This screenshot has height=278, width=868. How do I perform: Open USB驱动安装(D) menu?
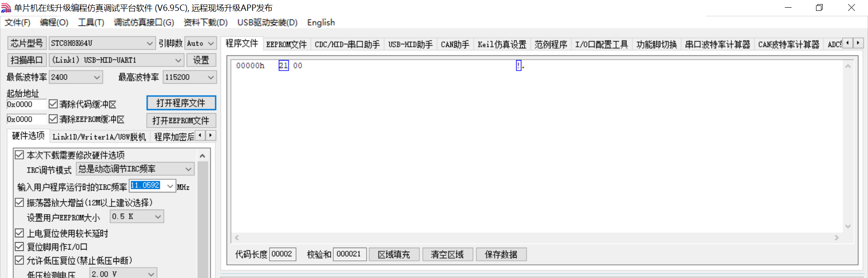click(267, 23)
